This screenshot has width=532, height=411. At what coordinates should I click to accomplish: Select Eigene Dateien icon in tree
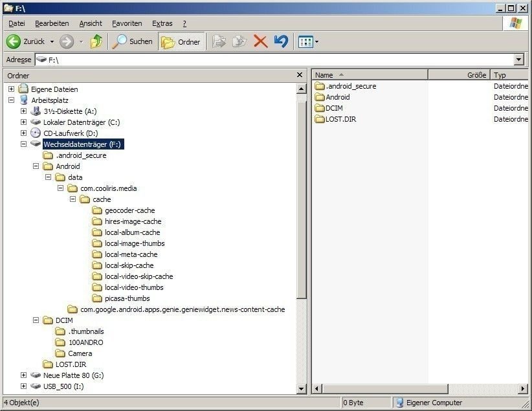23,89
